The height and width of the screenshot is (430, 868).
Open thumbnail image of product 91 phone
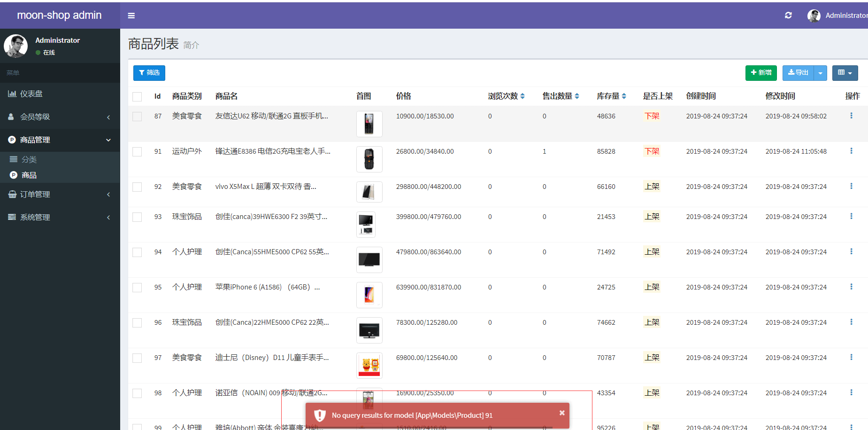pyautogui.click(x=369, y=159)
